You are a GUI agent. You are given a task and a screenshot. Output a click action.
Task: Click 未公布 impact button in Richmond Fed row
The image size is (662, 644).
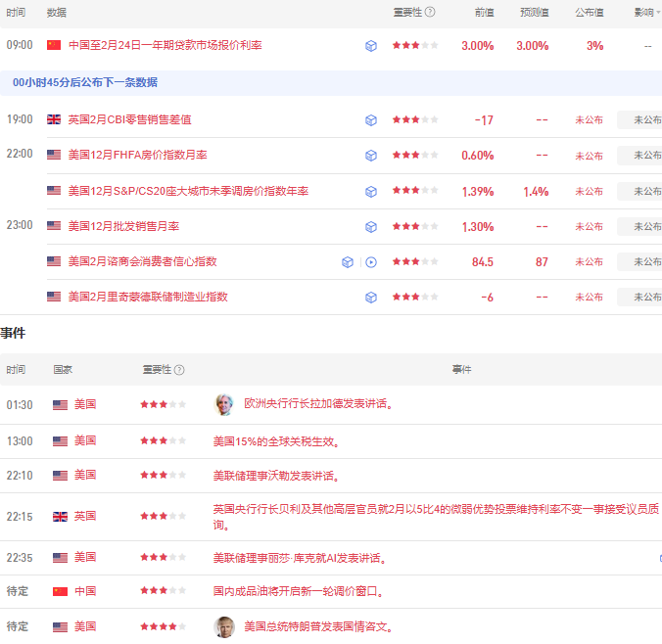pos(639,298)
